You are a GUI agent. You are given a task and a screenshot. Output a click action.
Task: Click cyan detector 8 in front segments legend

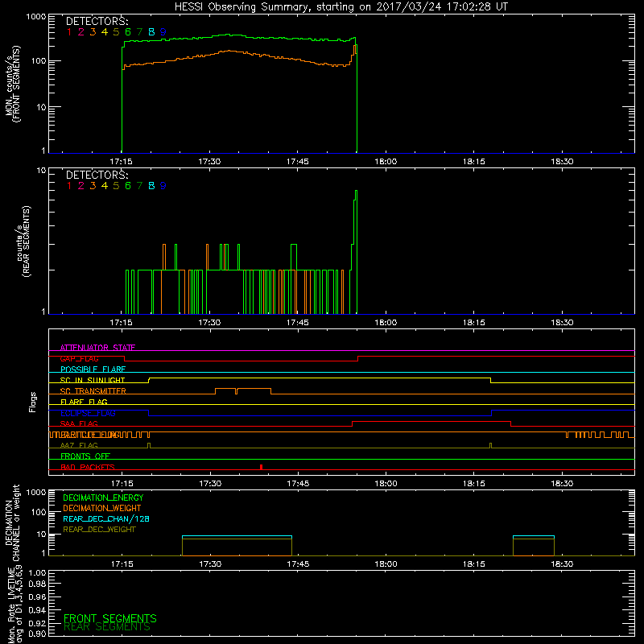click(x=151, y=32)
